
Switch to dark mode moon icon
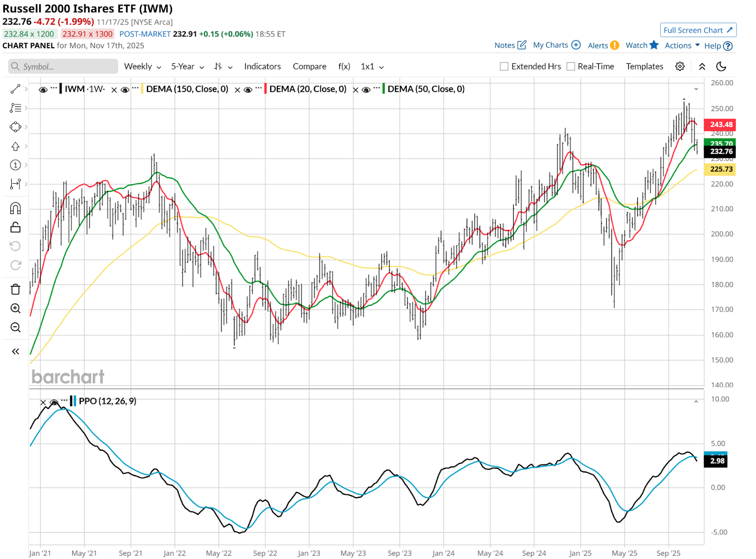[x=721, y=67]
